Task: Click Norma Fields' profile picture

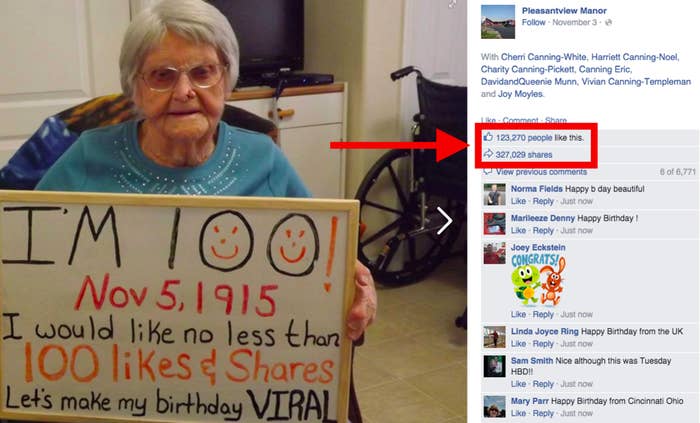Action: [495, 194]
